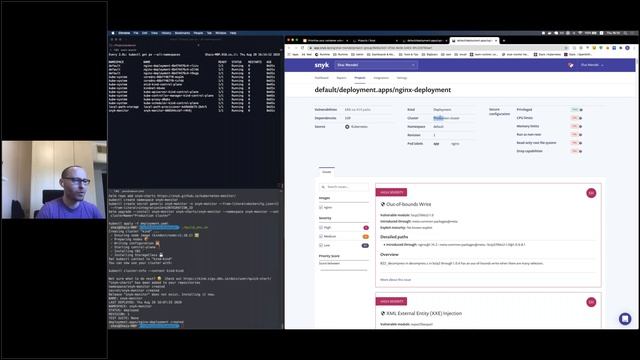Open the Bookmarks menu in menu bar
Screen dimensions: 640x360
point(182,33)
